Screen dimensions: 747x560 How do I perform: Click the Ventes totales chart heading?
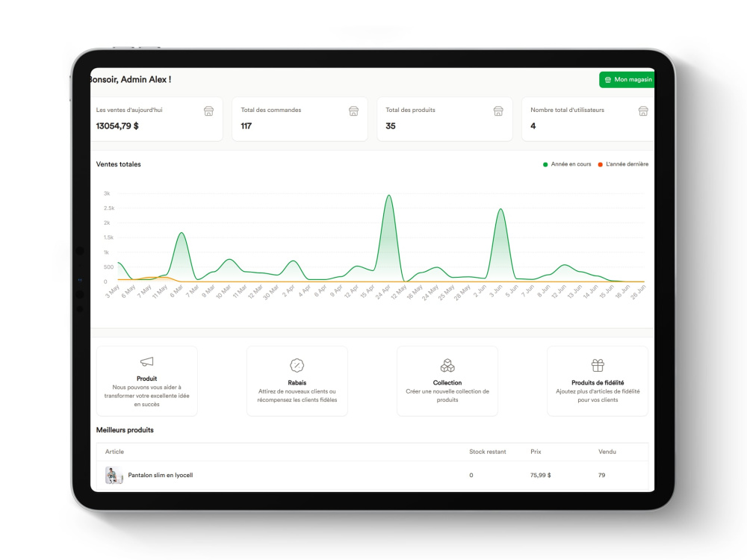(x=119, y=164)
